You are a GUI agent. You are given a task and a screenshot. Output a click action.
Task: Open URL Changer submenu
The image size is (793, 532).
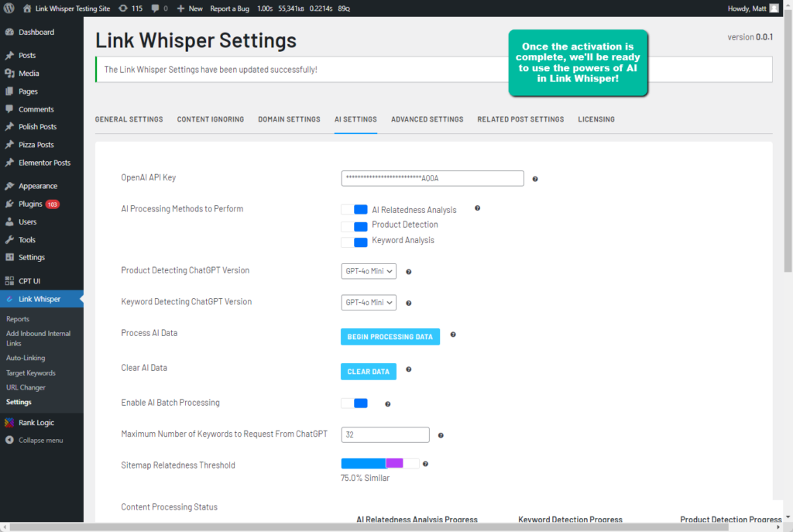coord(26,387)
